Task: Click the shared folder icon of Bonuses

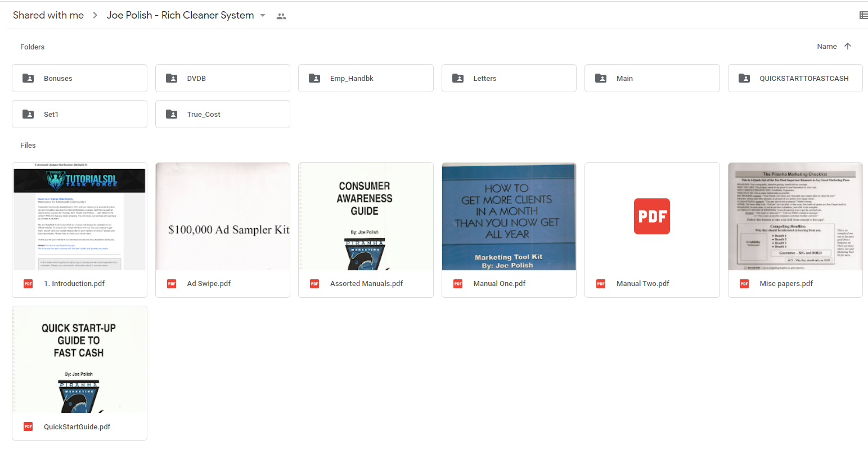Action: coord(28,78)
